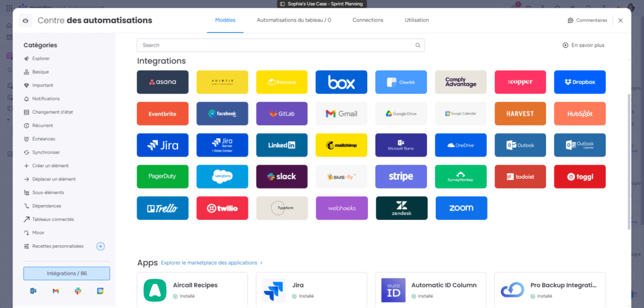Open the Gmail integration tile

[x=341, y=114]
